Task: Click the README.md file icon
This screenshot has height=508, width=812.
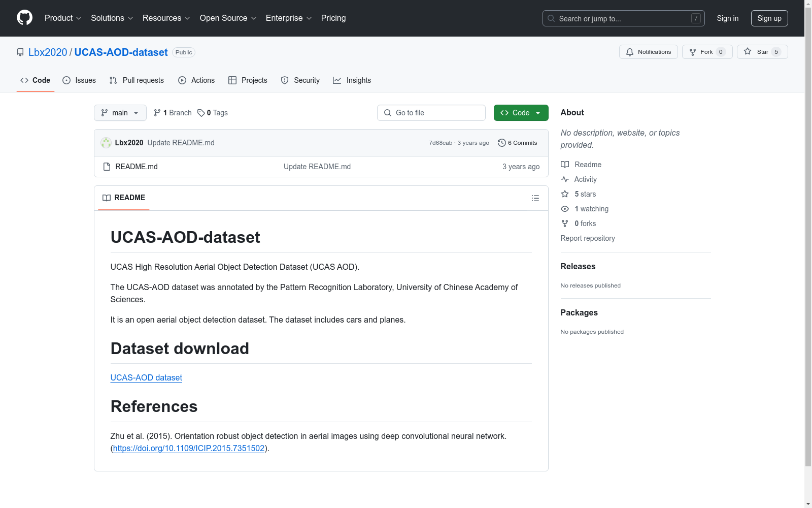Action: pos(107,166)
